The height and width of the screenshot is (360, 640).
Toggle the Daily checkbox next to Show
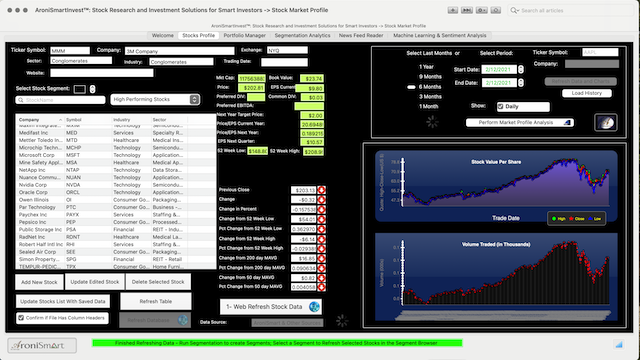[500, 107]
